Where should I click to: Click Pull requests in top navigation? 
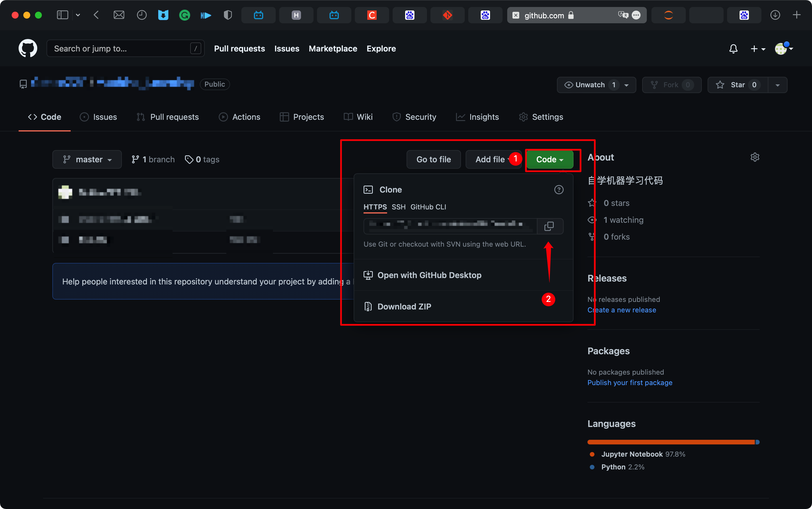239,49
